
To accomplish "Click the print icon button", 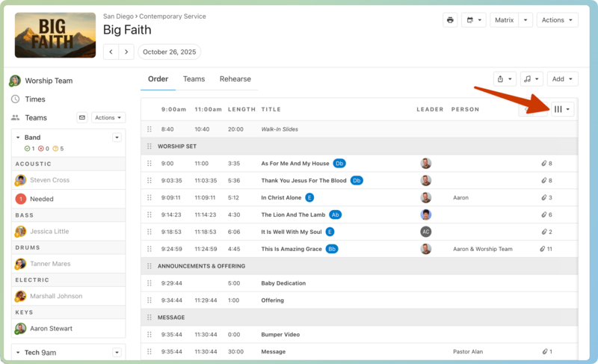I will pyautogui.click(x=450, y=20).
